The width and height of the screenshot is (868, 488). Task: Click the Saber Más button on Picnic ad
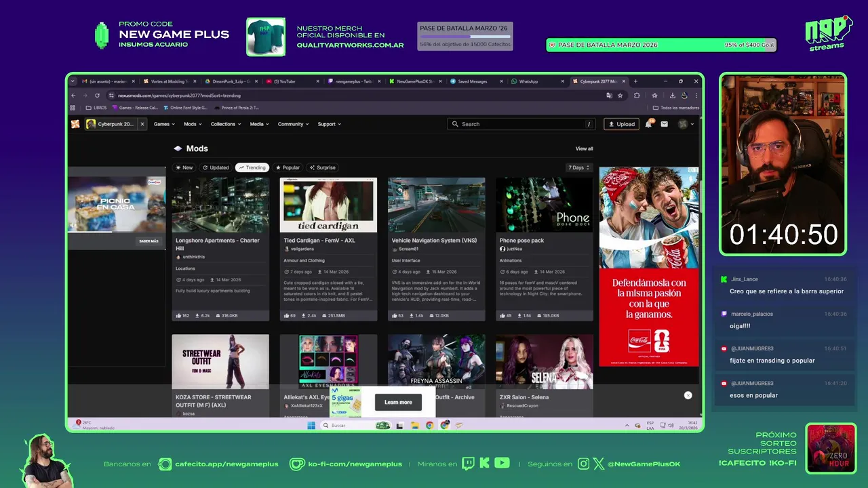click(149, 241)
